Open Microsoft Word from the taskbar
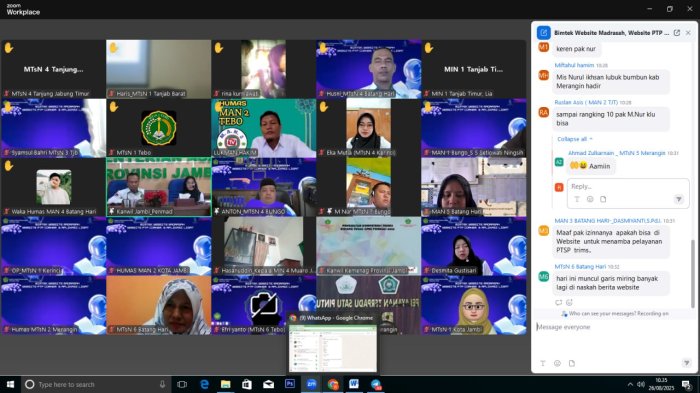The image size is (700, 393). coord(354,384)
